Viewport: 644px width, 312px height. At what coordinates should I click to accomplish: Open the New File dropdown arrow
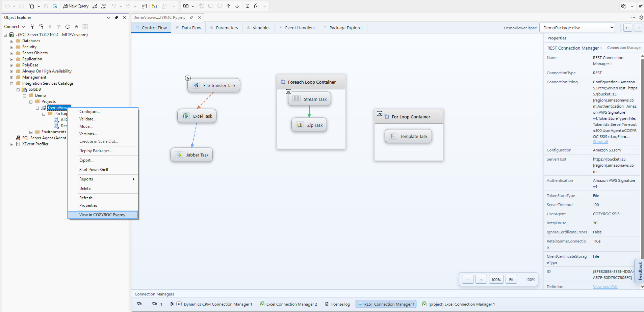[39, 6]
